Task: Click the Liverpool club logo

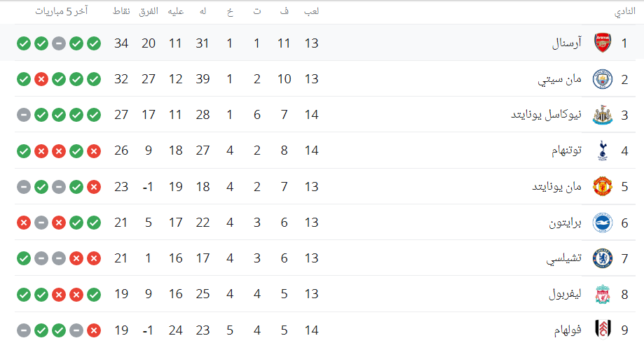Action: coord(602,294)
